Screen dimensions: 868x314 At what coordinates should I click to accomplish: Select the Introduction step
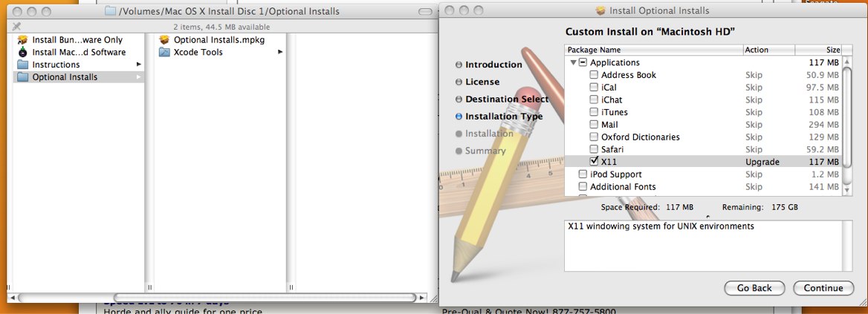tap(488, 65)
